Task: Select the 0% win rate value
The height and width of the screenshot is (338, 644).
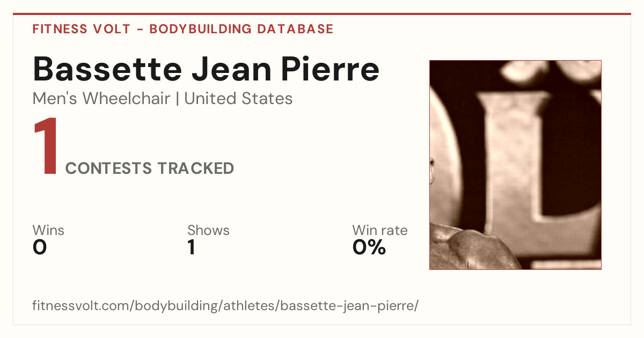Action: (x=369, y=247)
